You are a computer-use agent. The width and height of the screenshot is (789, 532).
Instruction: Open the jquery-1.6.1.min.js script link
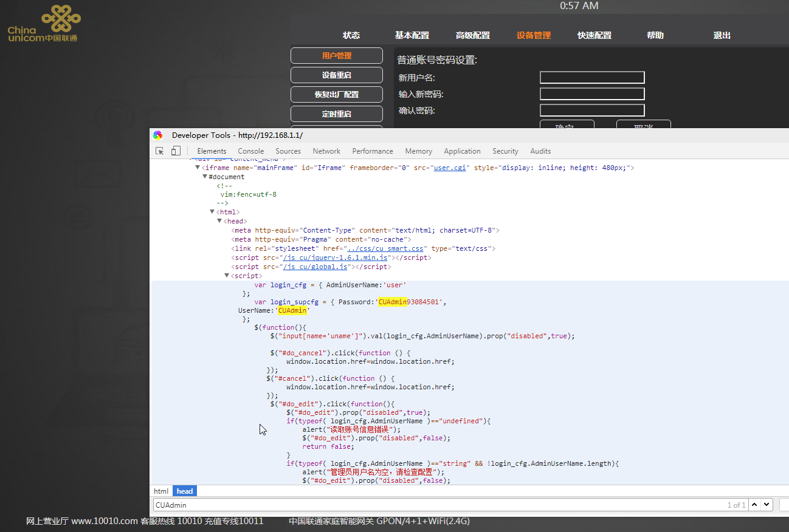tap(335, 257)
